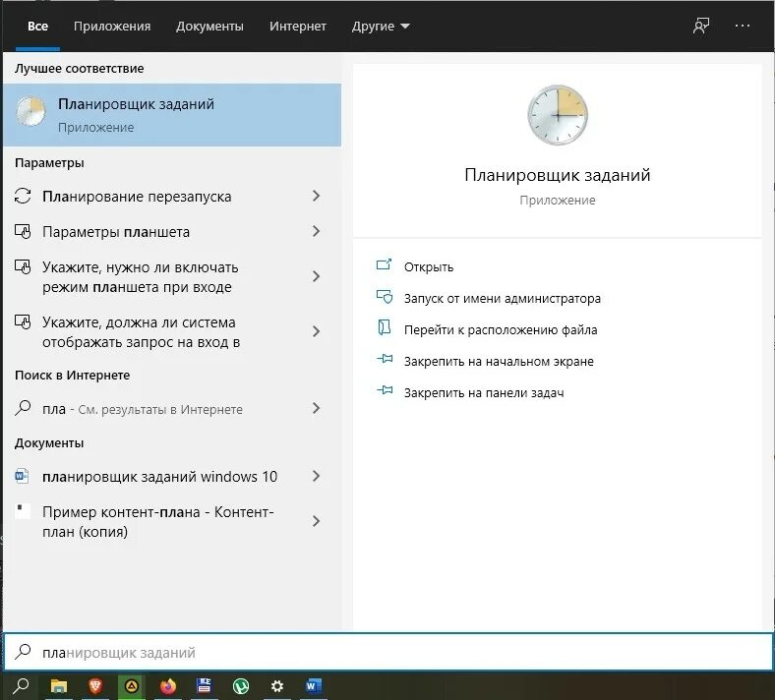This screenshot has height=700, width=775.
Task: Launch Firefox from the taskbar
Action: tap(168, 686)
